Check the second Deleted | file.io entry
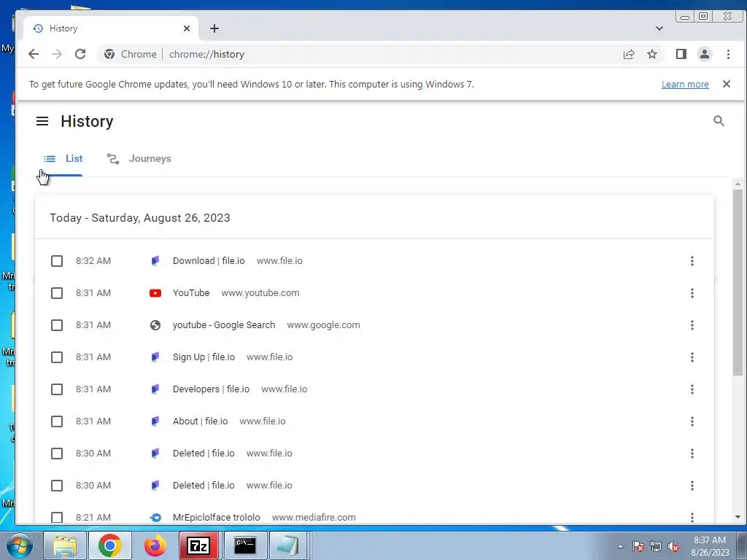747x560 pixels. pos(57,486)
